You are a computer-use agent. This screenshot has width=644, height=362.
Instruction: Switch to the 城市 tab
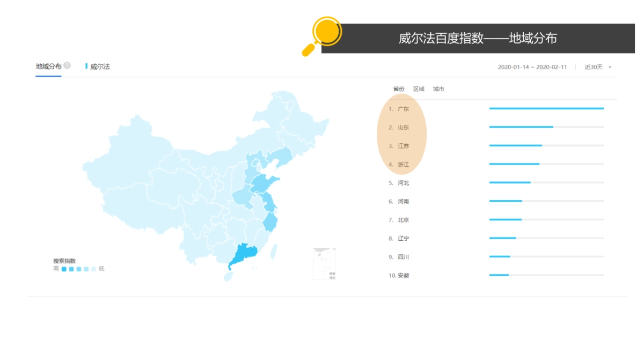tap(438, 88)
